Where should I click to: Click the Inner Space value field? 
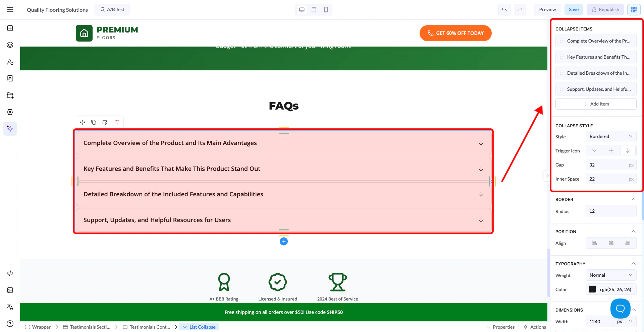coord(611,179)
